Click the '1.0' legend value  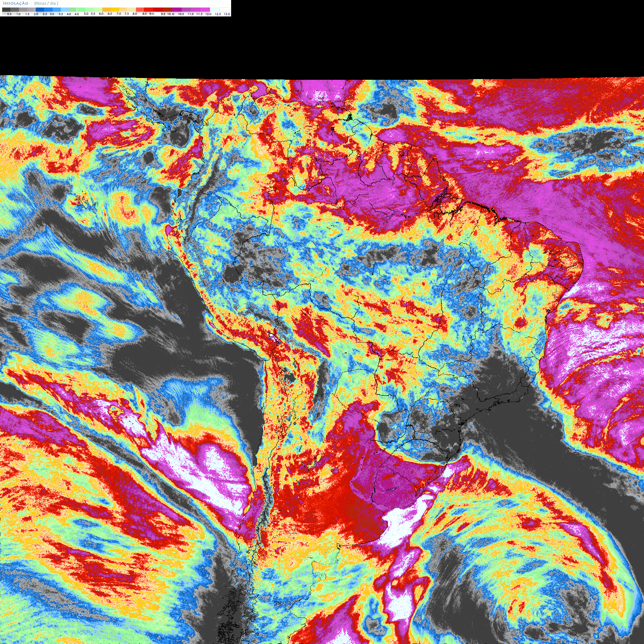click(18, 14)
